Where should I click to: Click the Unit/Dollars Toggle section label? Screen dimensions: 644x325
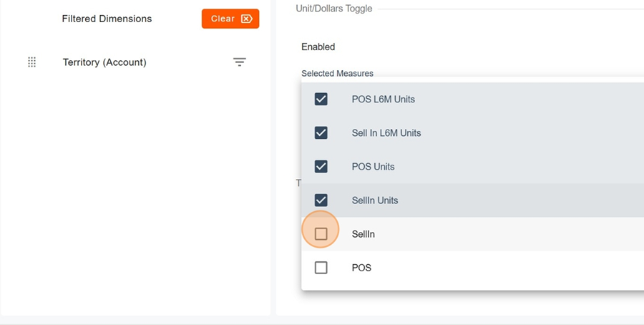(x=333, y=9)
